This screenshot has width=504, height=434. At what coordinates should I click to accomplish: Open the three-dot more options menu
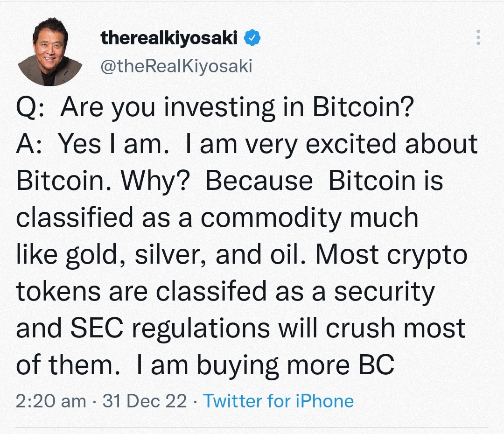[477, 38]
